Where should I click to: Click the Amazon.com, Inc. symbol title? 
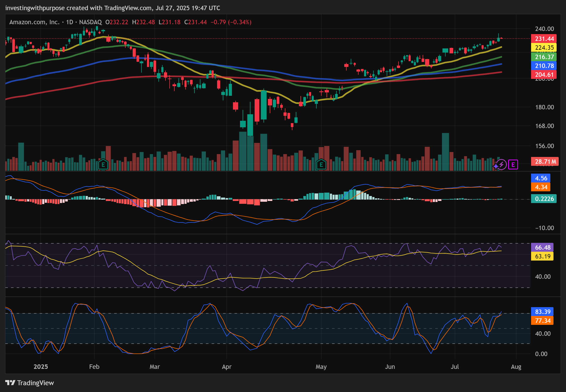[34, 22]
